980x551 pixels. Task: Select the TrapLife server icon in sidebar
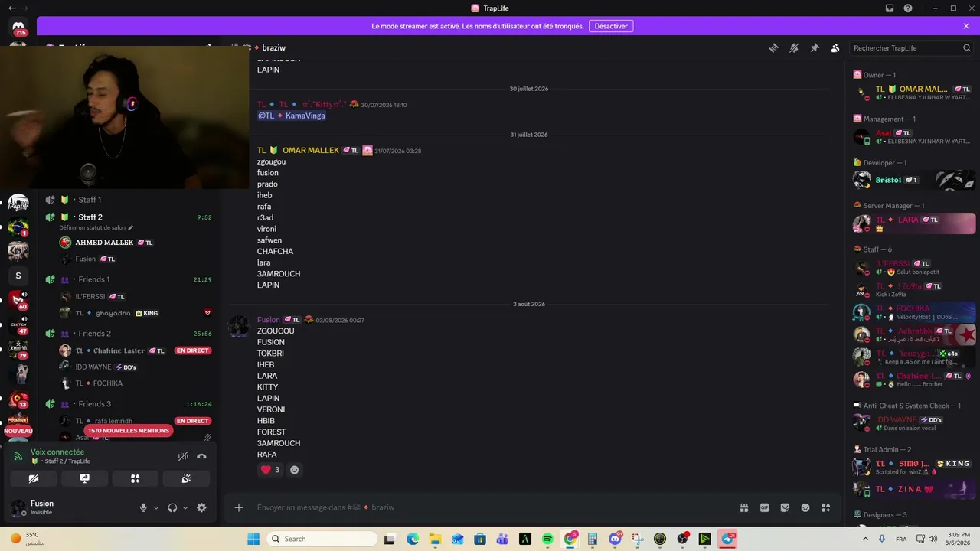[x=18, y=203]
